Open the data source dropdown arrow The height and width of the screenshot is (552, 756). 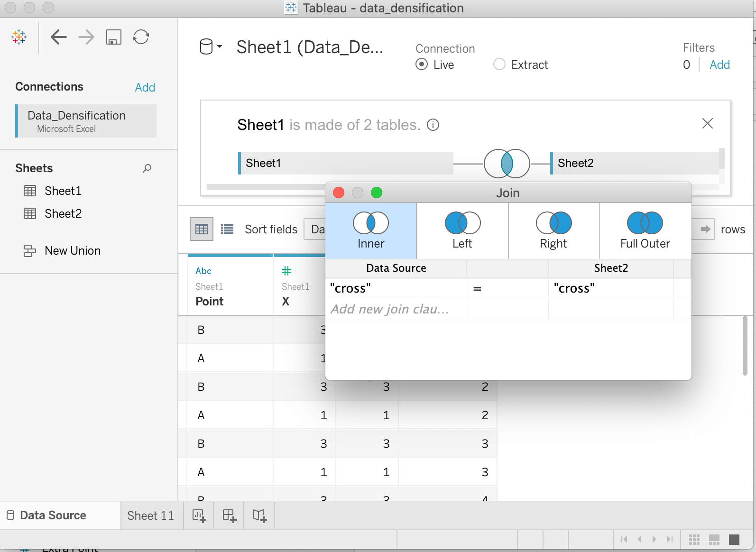(220, 46)
